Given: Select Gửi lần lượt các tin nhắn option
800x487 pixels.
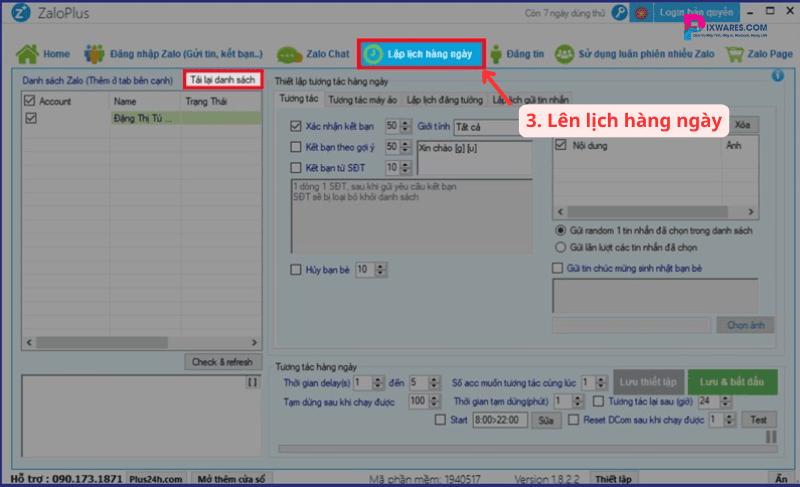Looking at the screenshot, I should (561, 246).
